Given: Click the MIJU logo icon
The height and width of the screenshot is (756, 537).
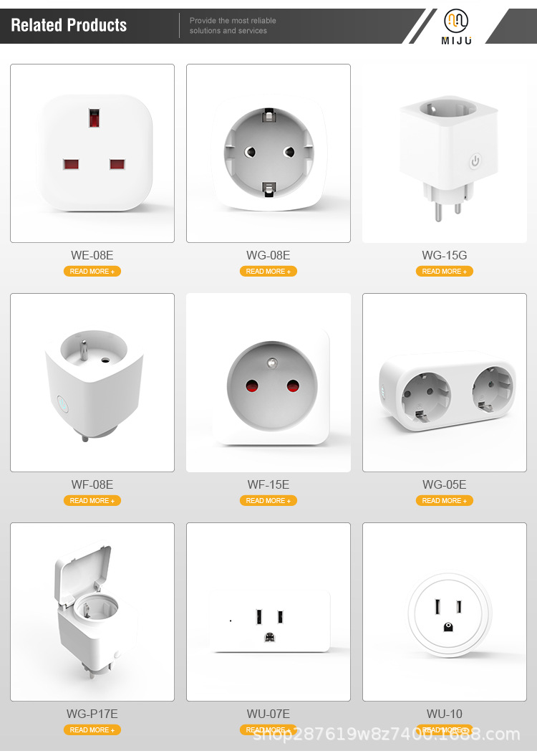Looking at the screenshot, I should [x=455, y=21].
